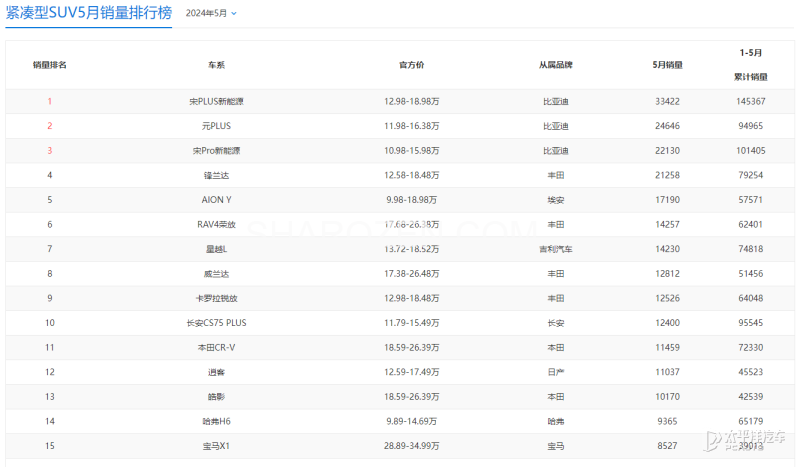Click the 5月销量 column header

pos(667,65)
